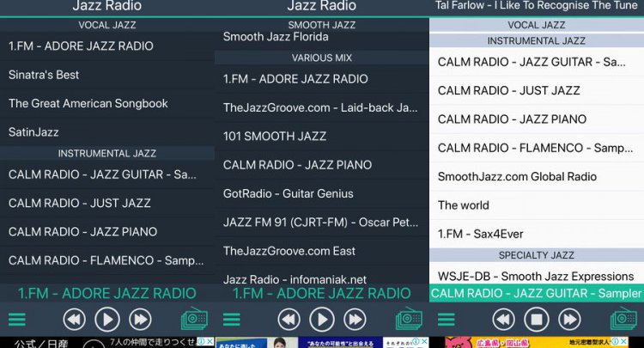Open the pink 広島県・岡山県 advertisement banner
The width and height of the screenshot is (644, 348).
click(x=537, y=343)
